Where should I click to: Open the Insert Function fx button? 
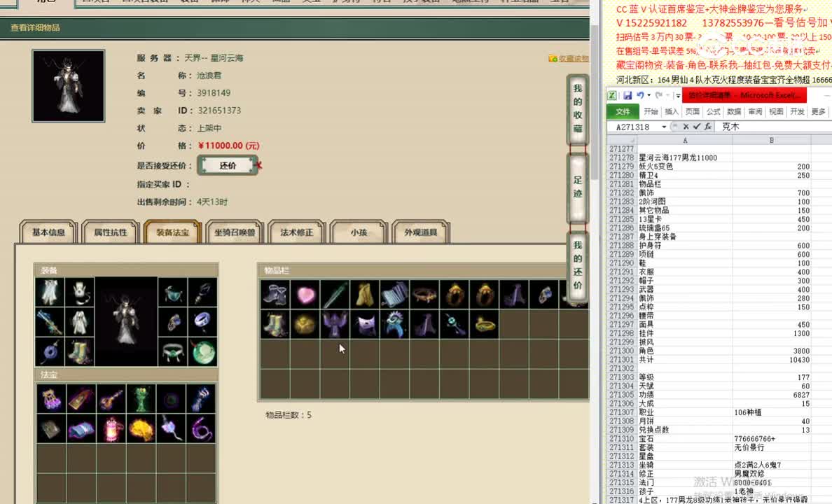coord(708,127)
